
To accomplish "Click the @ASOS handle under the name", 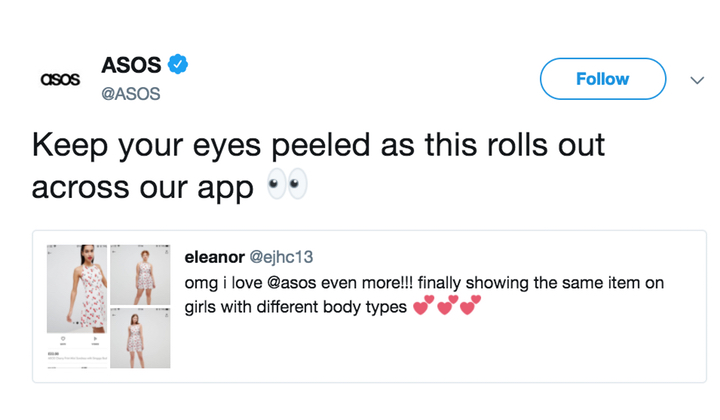I will pos(131,94).
